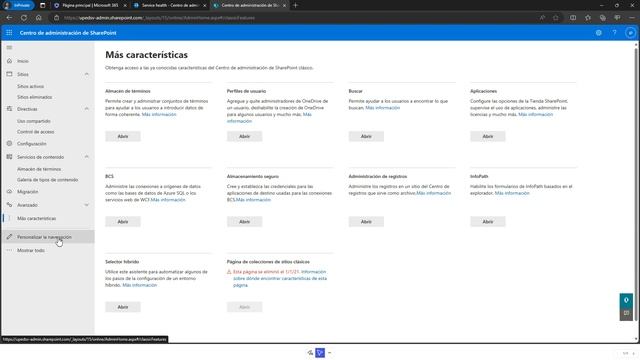This screenshot has width=640, height=360.
Task: Click the help question mark icon
Action: pyautogui.click(x=614, y=33)
